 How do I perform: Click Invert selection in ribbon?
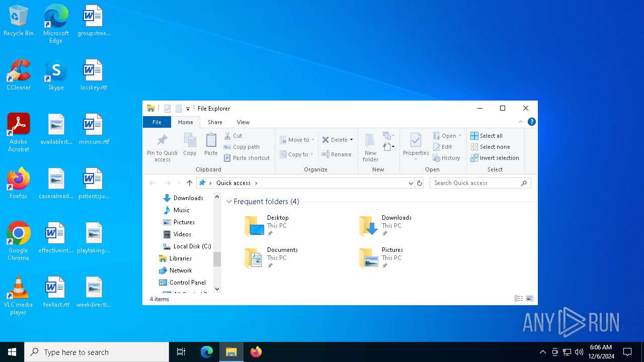click(x=495, y=158)
